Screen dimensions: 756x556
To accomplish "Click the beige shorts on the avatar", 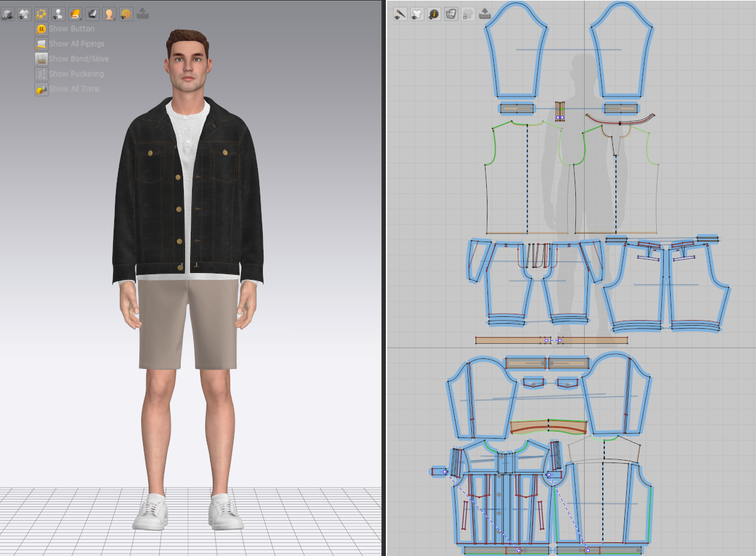I will coord(188,324).
